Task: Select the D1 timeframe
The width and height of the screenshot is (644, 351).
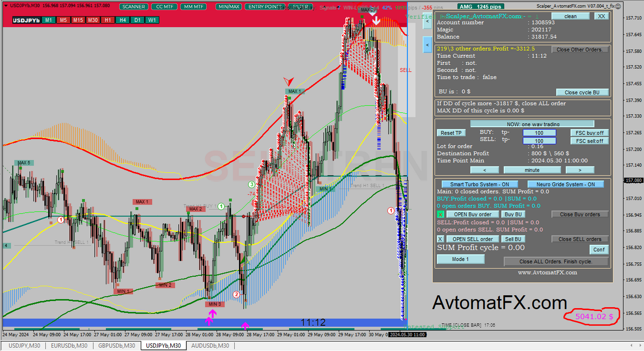Action: [138, 20]
